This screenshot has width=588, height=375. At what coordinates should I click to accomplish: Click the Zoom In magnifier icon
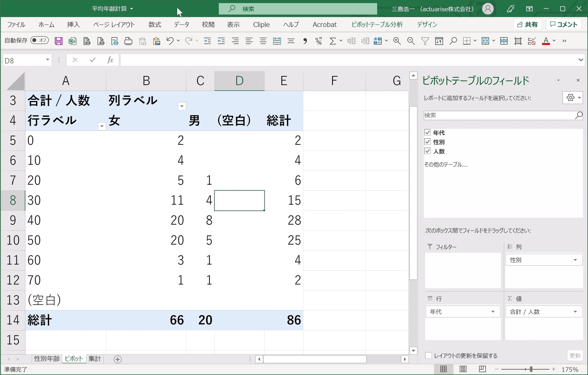(397, 41)
